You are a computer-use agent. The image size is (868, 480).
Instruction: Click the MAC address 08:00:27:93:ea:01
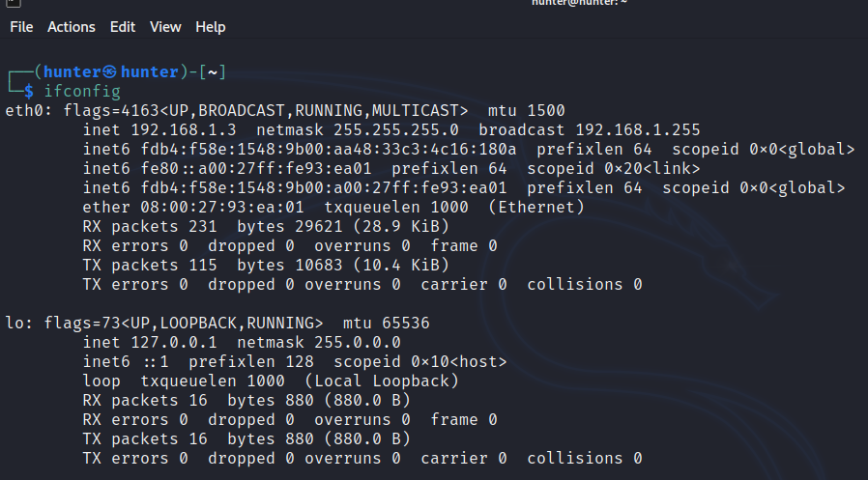[222, 208]
